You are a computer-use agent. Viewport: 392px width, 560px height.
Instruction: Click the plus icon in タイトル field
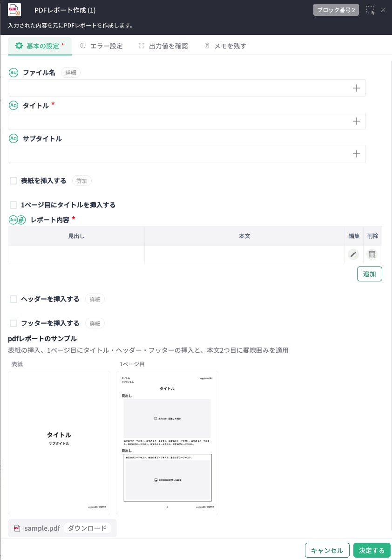pos(357,121)
